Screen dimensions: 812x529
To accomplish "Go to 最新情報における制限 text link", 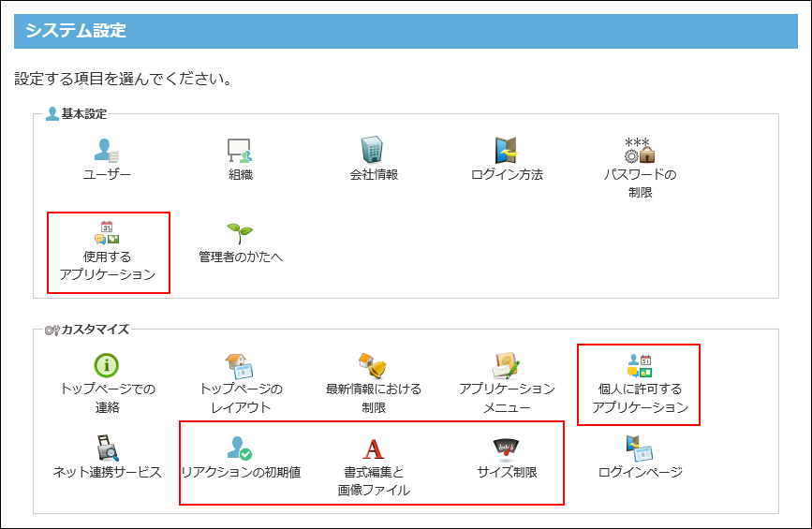I will point(374,398).
